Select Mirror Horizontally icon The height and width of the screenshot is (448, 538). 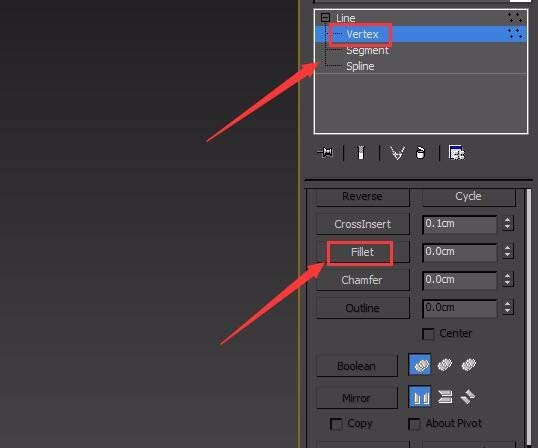pos(420,397)
